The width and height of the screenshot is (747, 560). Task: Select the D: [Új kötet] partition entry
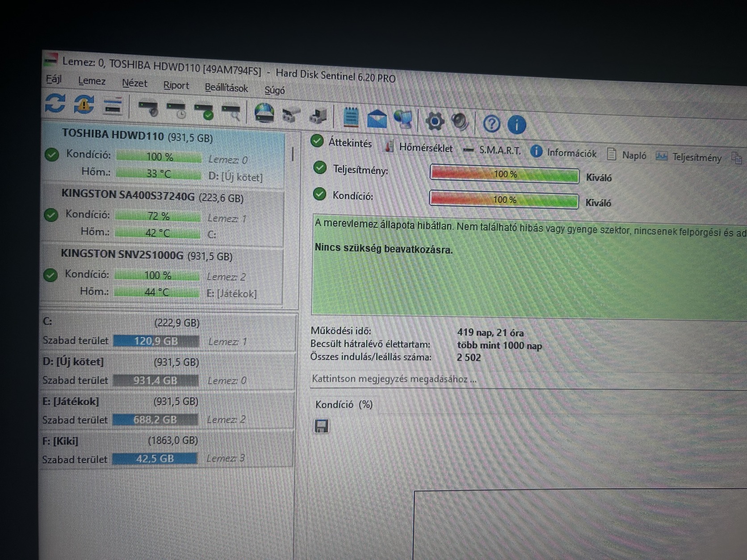click(x=168, y=371)
